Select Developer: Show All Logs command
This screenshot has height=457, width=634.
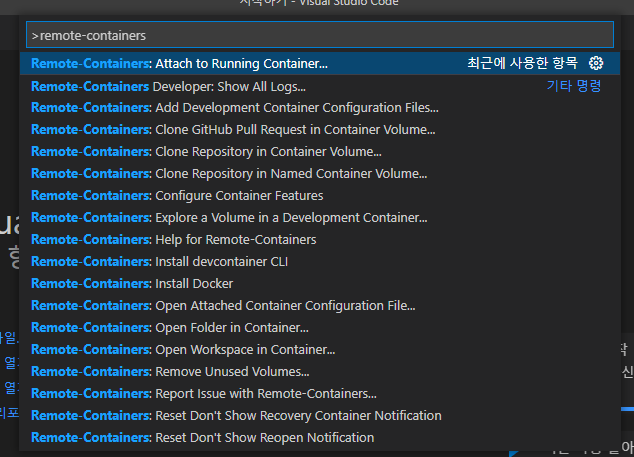click(x=320, y=86)
